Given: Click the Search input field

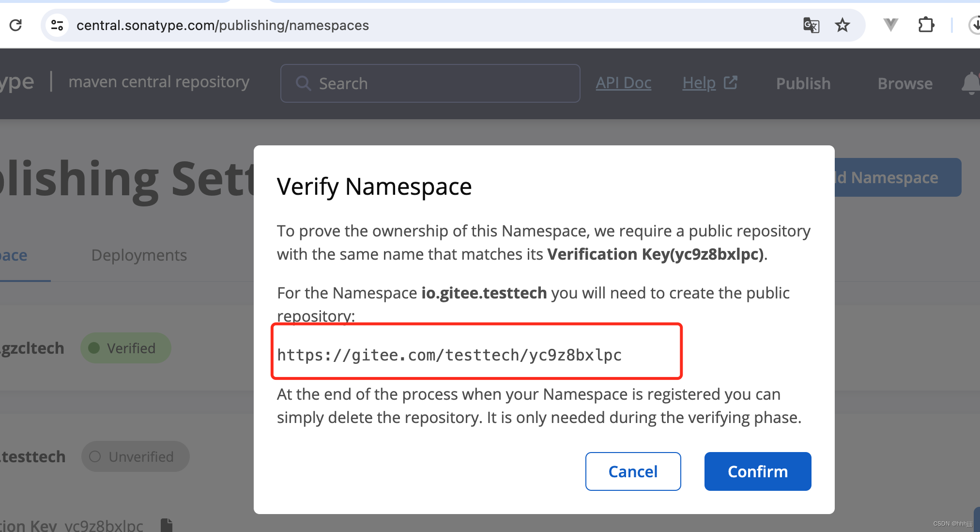Looking at the screenshot, I should click(x=430, y=83).
